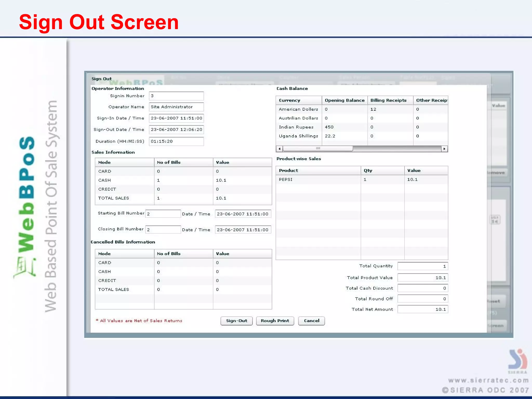
Task: Click the Opening Balance column header
Action: click(x=345, y=100)
